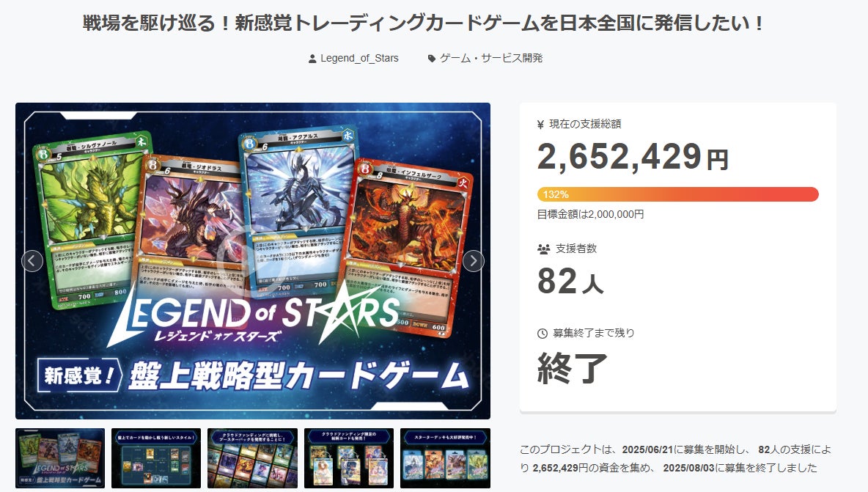Select the fifth thumbnail with starter decks
Image resolution: width=868 pixels, height=492 pixels.
445,458
